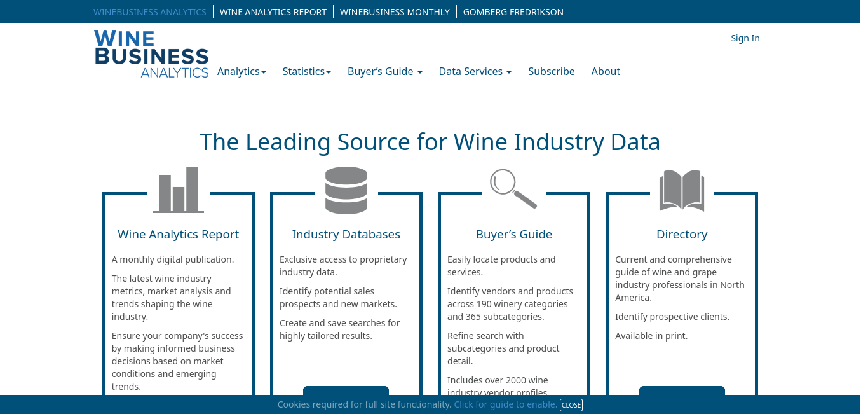Select GOMBERG FREDRIKSON in the top bar

pos(513,11)
